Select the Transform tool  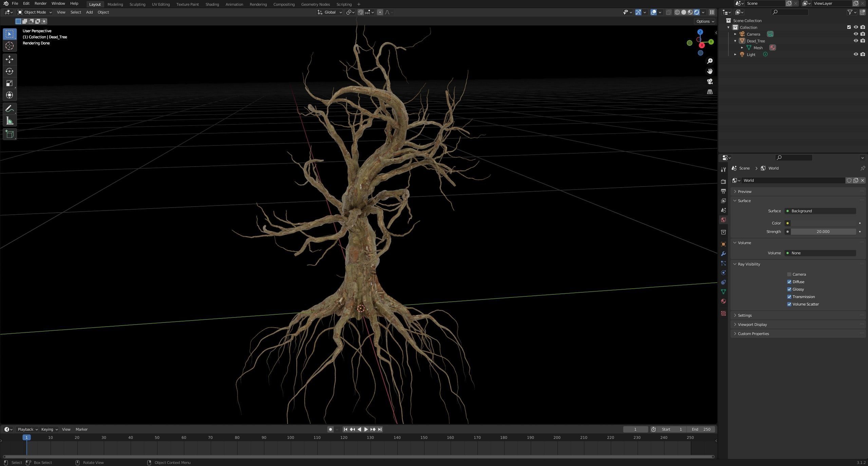10,95
